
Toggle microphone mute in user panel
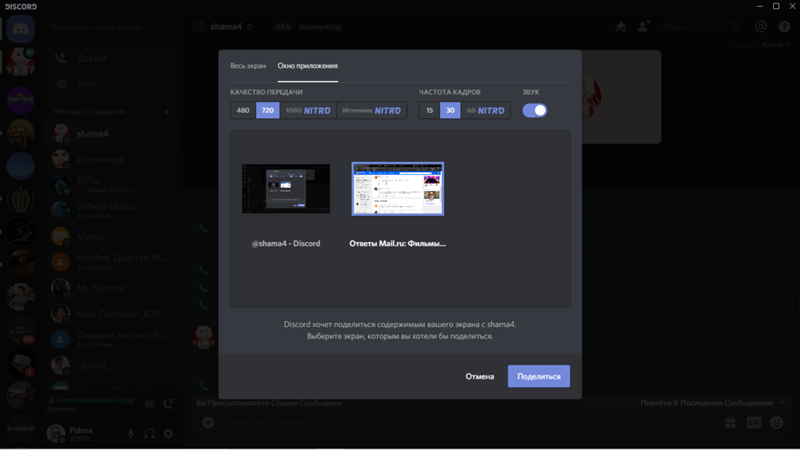pyautogui.click(x=131, y=434)
